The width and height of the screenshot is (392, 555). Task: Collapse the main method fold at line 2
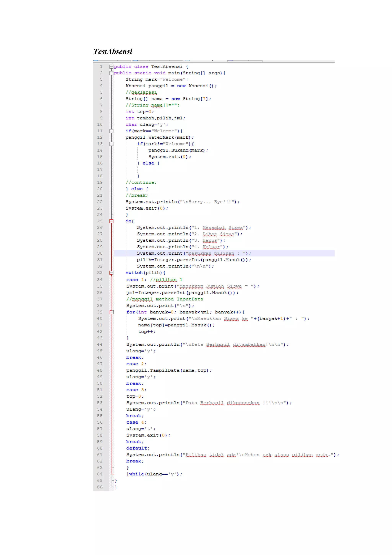(111, 73)
